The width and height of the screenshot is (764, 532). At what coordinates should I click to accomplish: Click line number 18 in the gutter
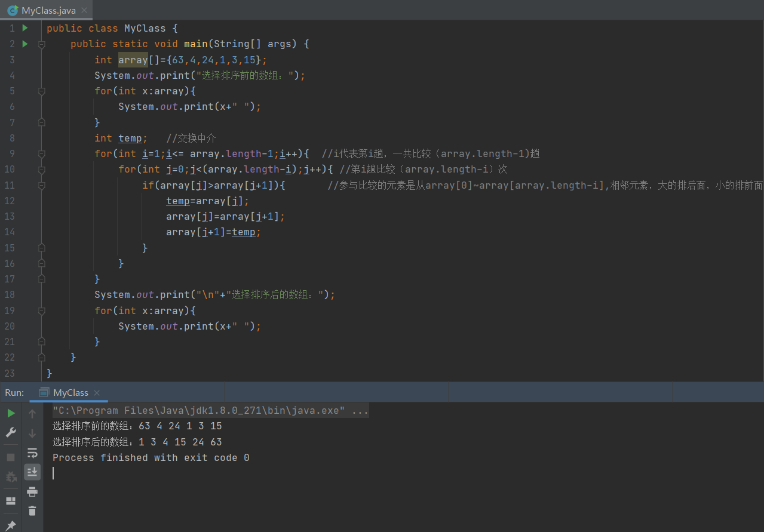(9, 294)
